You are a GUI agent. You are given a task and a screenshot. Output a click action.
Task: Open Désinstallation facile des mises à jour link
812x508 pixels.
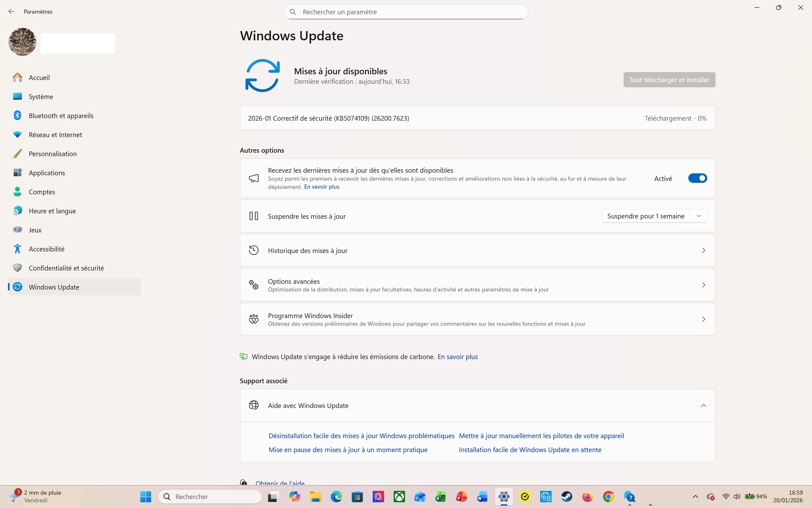tap(361, 436)
